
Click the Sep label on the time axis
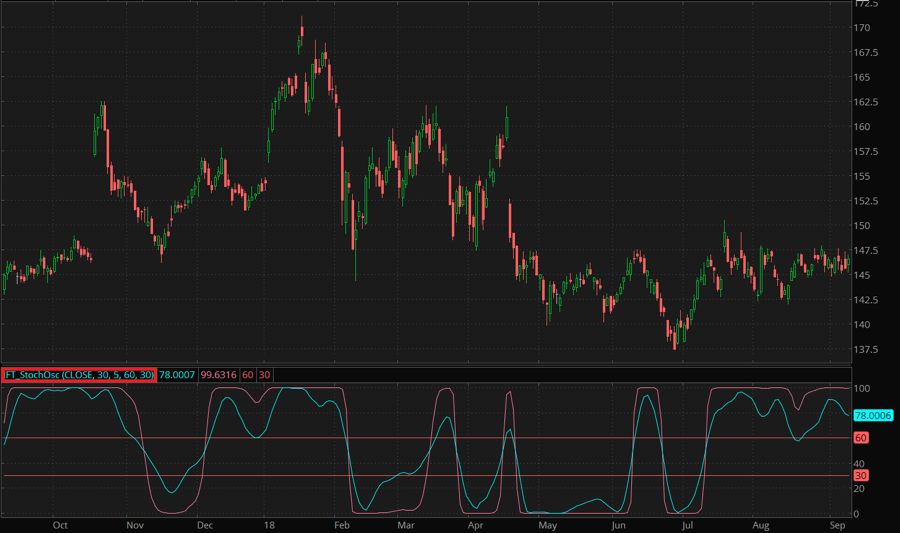click(837, 524)
